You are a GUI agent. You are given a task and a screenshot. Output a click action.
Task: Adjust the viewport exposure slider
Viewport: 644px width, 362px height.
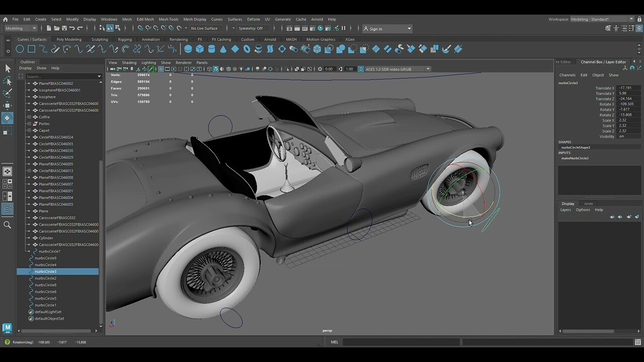(x=330, y=68)
